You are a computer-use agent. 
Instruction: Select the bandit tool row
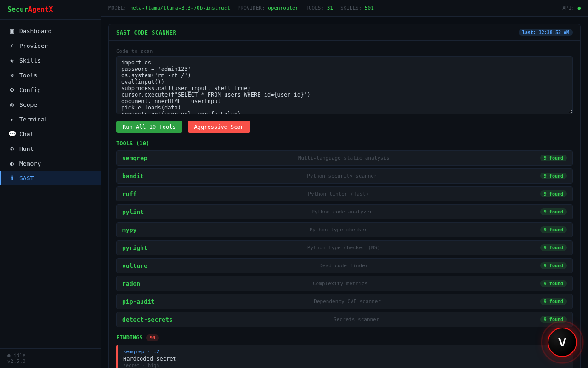pyautogui.click(x=345, y=176)
